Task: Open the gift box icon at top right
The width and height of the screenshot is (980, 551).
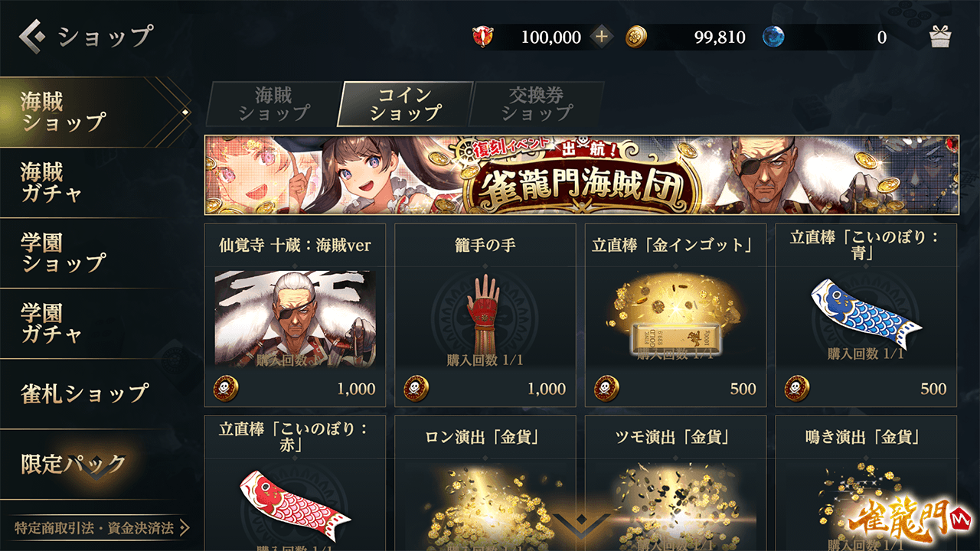Action: click(939, 36)
